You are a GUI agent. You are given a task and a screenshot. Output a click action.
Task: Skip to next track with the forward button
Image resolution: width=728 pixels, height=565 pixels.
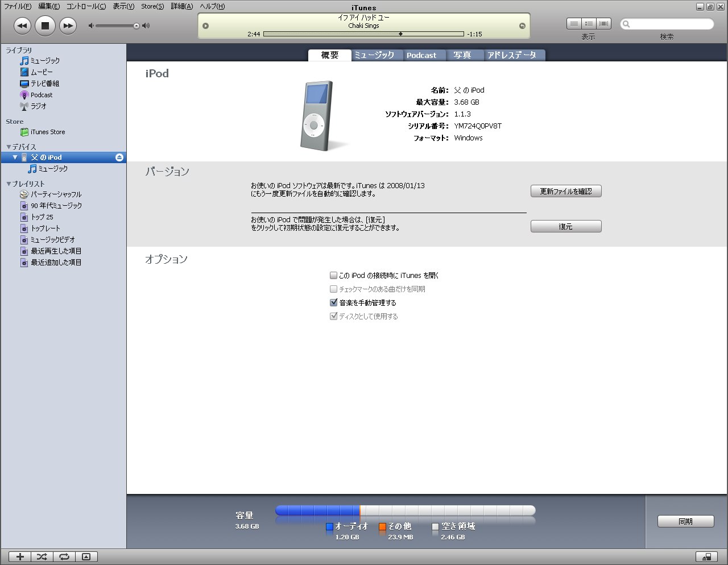tap(68, 26)
